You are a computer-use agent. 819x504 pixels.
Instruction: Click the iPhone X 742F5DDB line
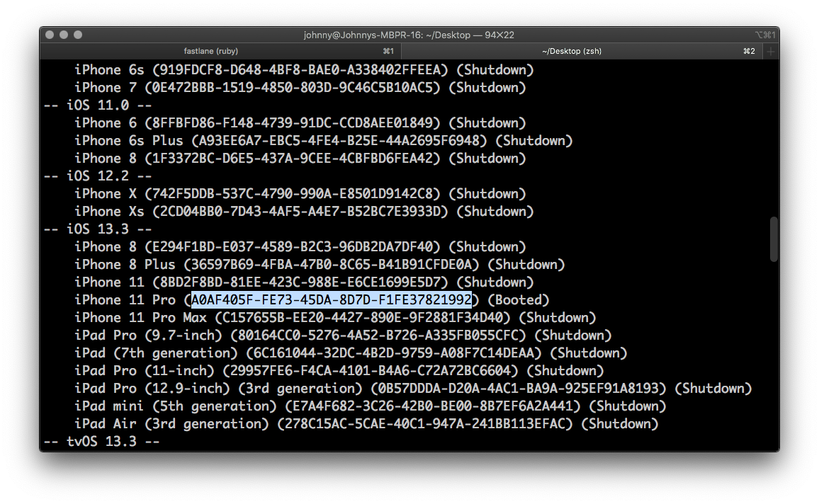point(300,194)
